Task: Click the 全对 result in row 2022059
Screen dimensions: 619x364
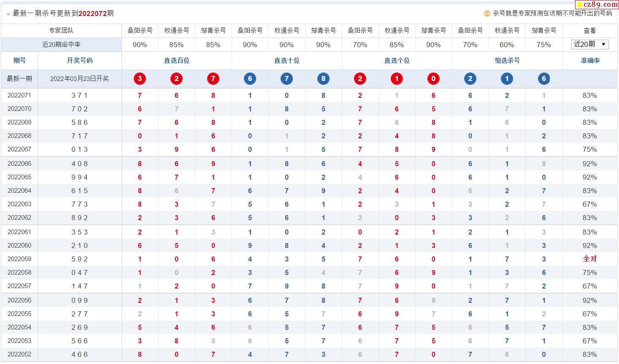Action: [x=590, y=259]
